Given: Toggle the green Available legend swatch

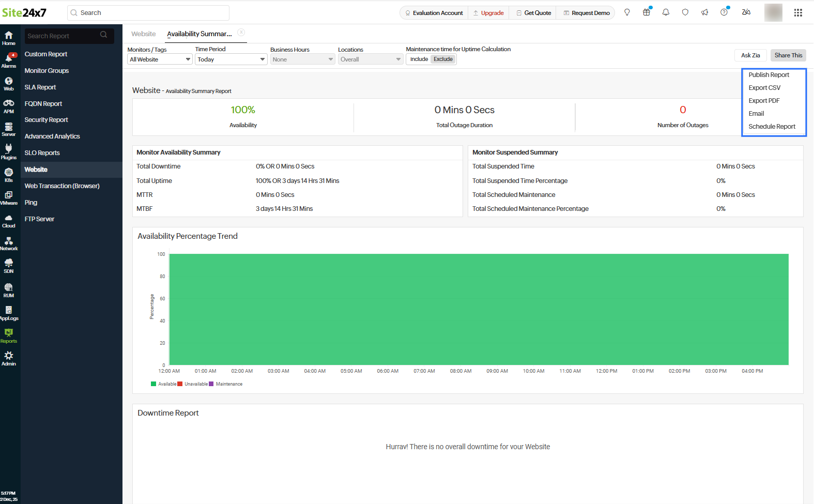Looking at the screenshot, I should 153,384.
